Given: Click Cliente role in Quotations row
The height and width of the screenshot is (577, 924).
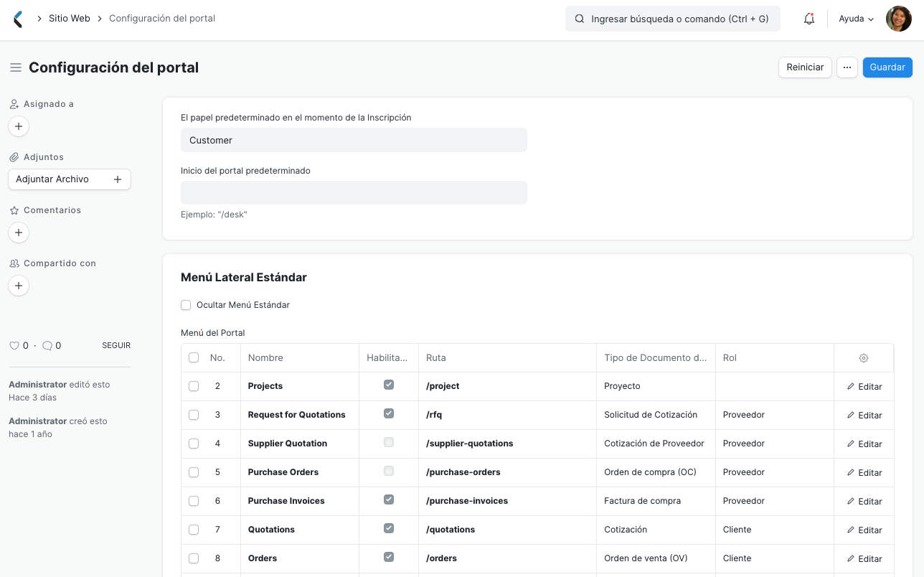Looking at the screenshot, I should pos(775,530).
